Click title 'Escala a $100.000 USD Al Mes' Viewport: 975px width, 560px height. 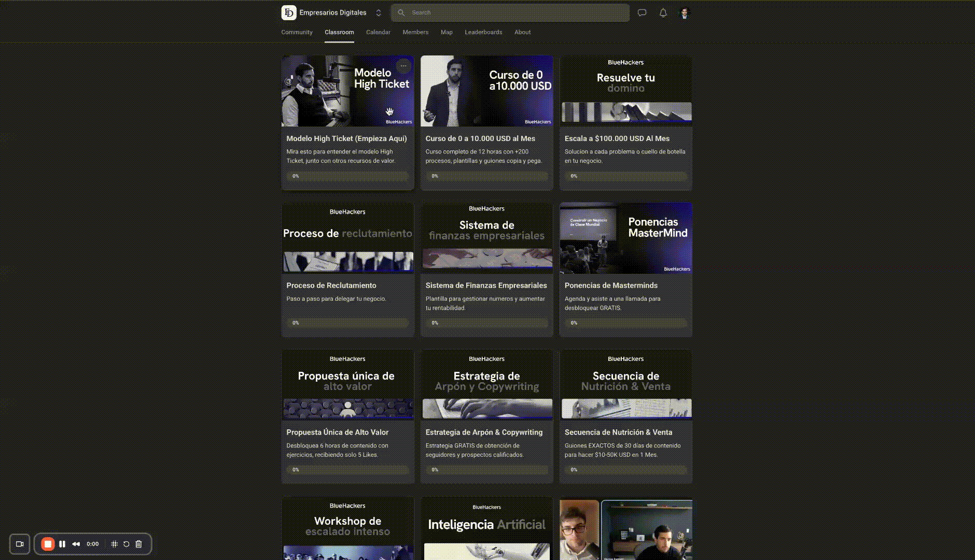coord(617,138)
